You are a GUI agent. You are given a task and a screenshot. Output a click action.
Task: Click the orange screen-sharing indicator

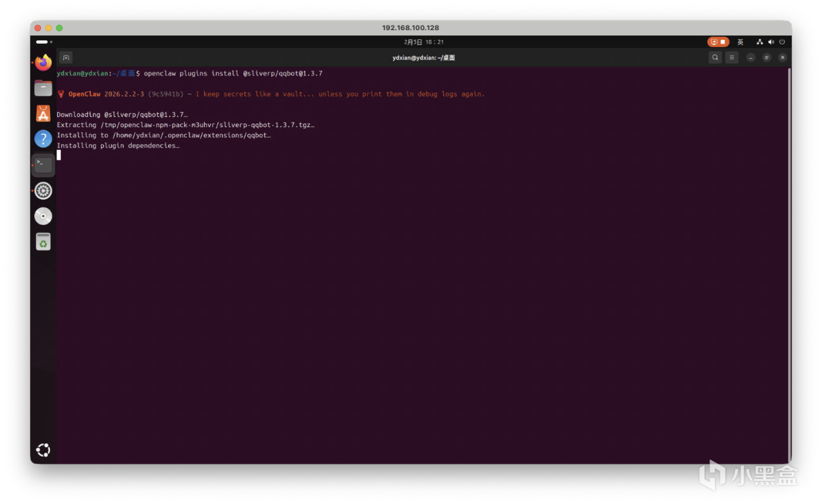pos(717,42)
